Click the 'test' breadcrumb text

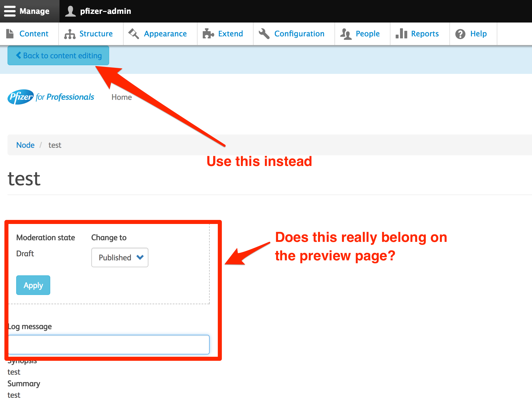point(55,145)
